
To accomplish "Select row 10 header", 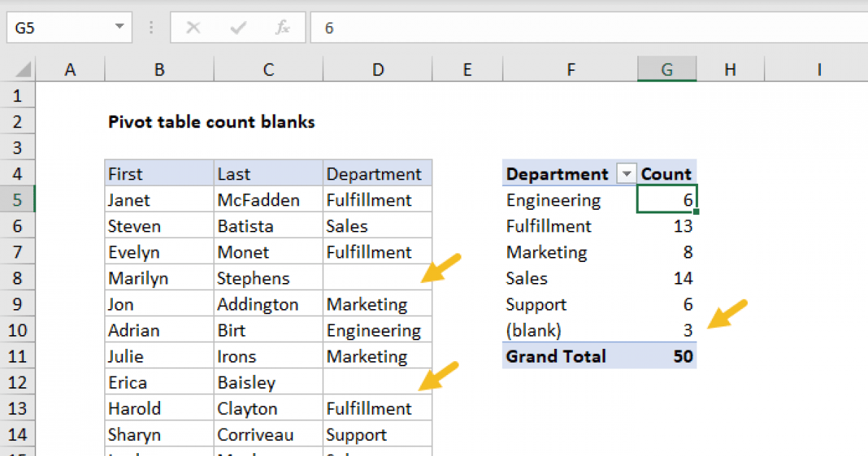I will click(18, 331).
